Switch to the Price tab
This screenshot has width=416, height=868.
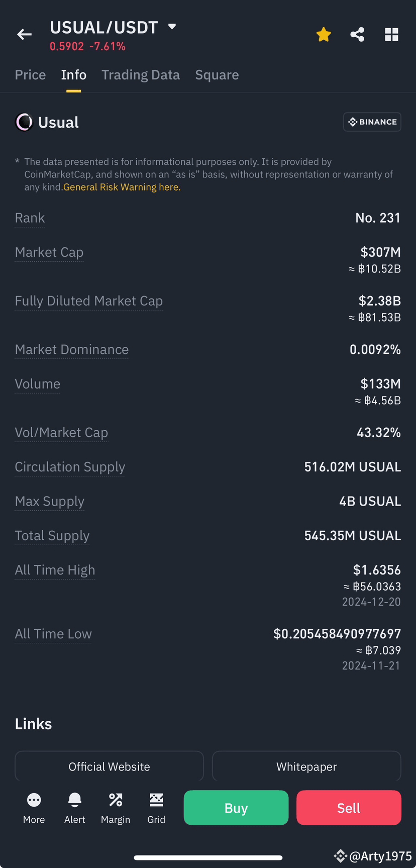tap(30, 75)
